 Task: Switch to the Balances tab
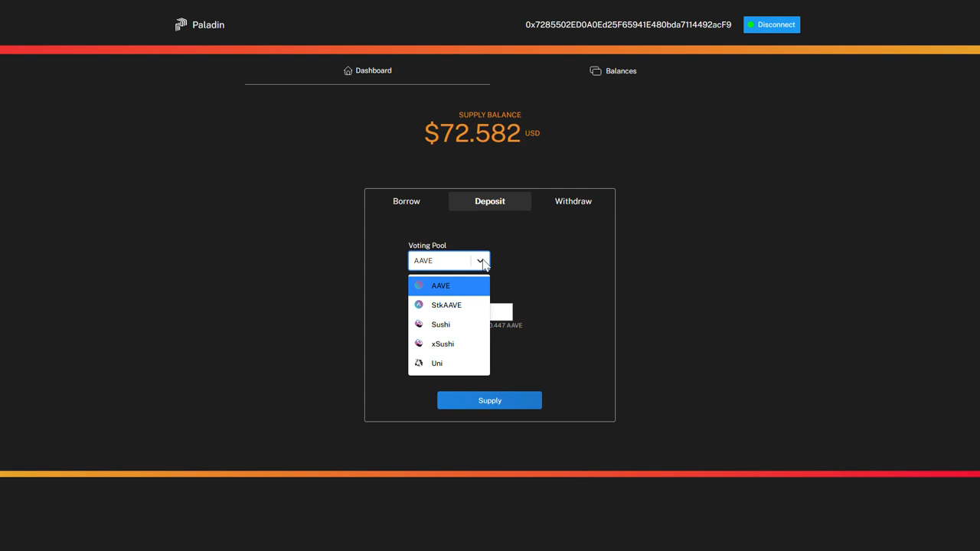point(612,70)
